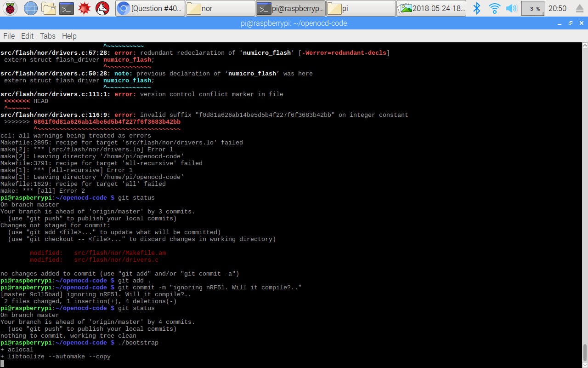Click the terminal title 'pi@raspberrypi: ~/openocd-code'
This screenshot has width=588, height=368.
[x=294, y=23]
